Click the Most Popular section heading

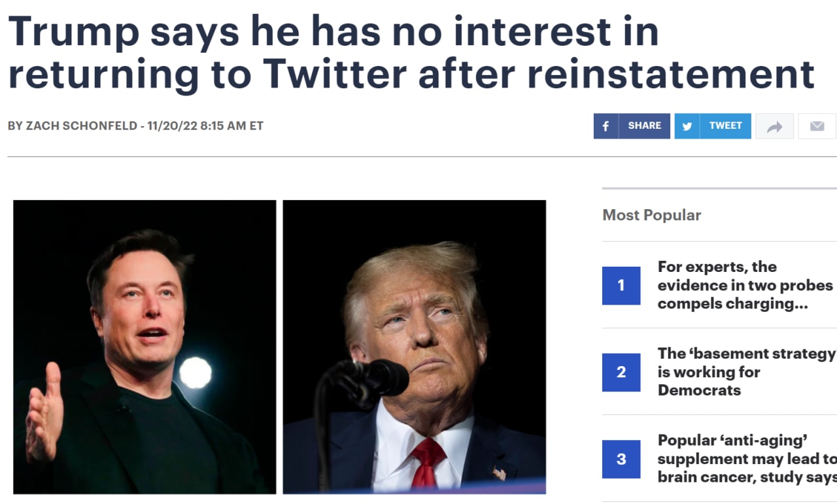tap(651, 215)
